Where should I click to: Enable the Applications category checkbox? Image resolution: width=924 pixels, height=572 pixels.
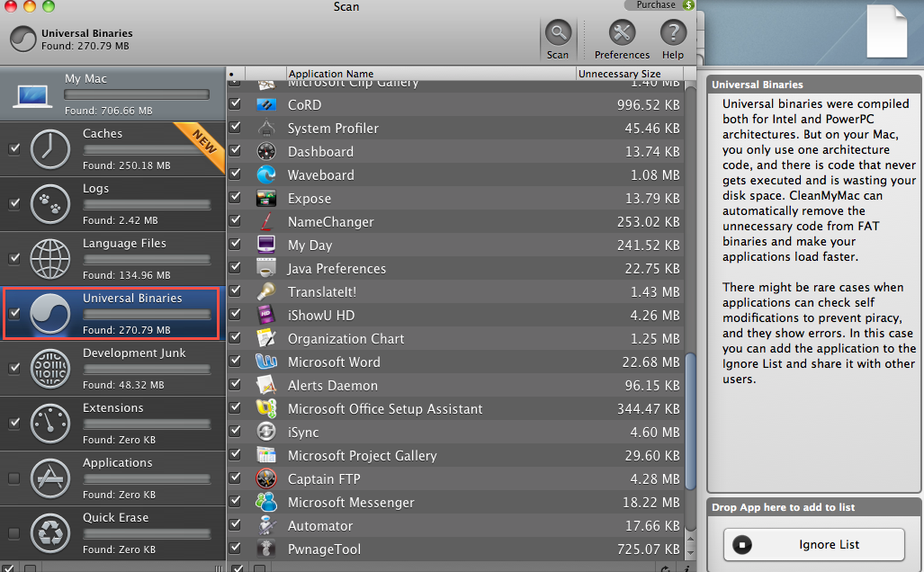tap(14, 478)
